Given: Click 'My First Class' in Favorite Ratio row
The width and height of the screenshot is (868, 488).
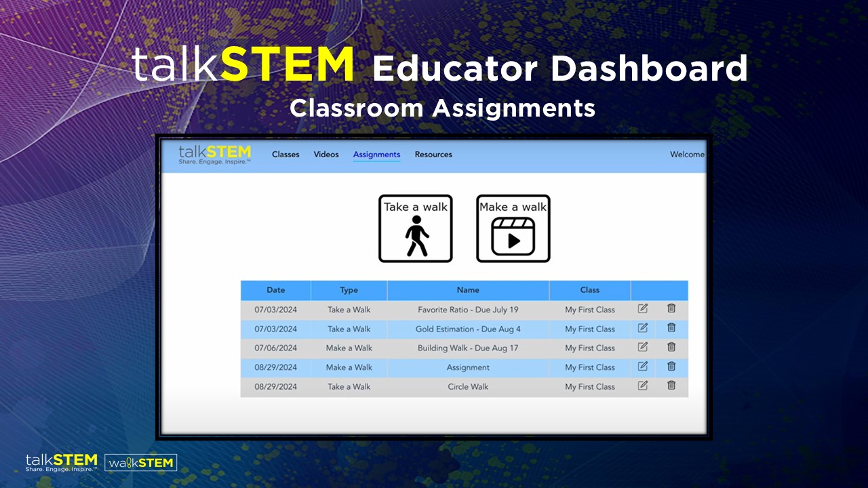Looking at the screenshot, I should (590, 310).
